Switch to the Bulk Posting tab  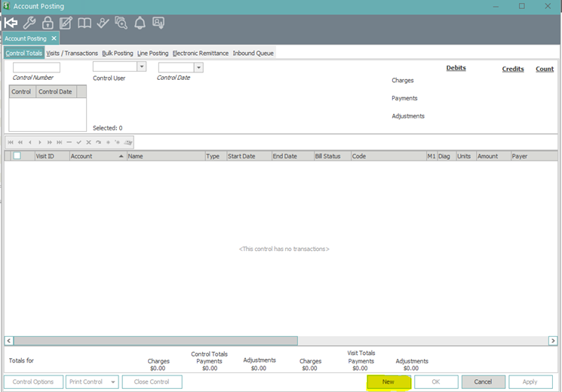pos(118,54)
